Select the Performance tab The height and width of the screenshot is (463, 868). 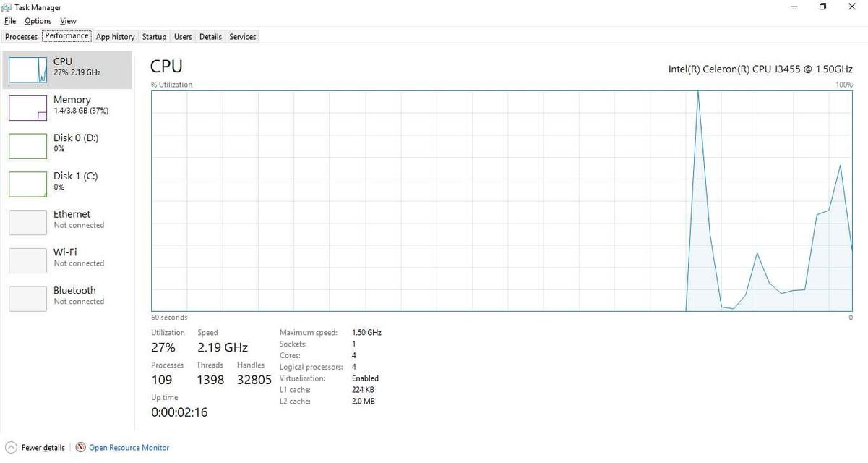click(66, 36)
